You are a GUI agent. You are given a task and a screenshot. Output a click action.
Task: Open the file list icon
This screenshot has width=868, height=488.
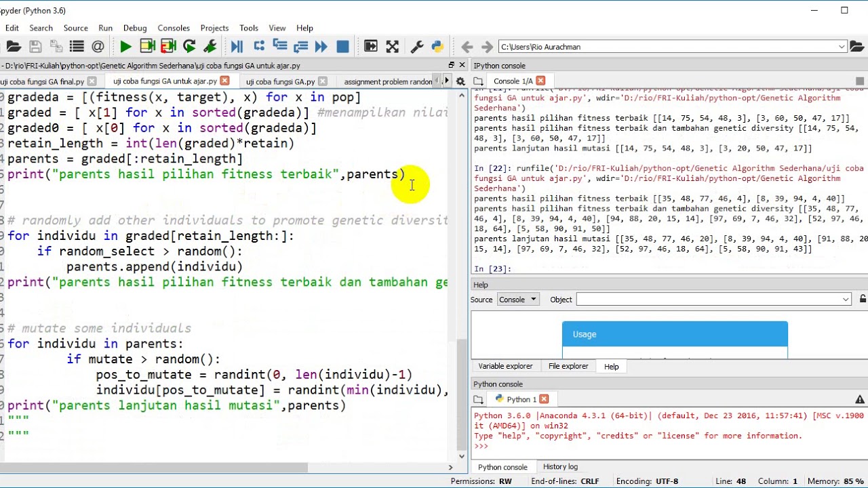77,47
